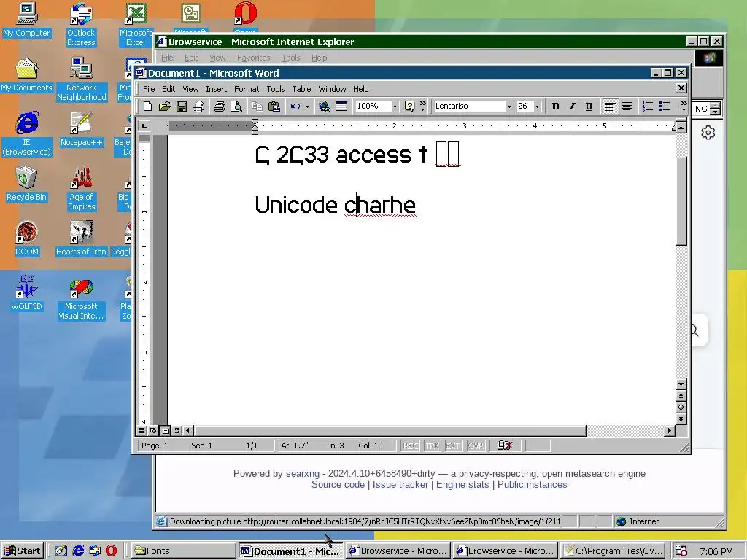Click the Next Page double-arrow button
Screen dimensions: 747x560
tap(681, 419)
